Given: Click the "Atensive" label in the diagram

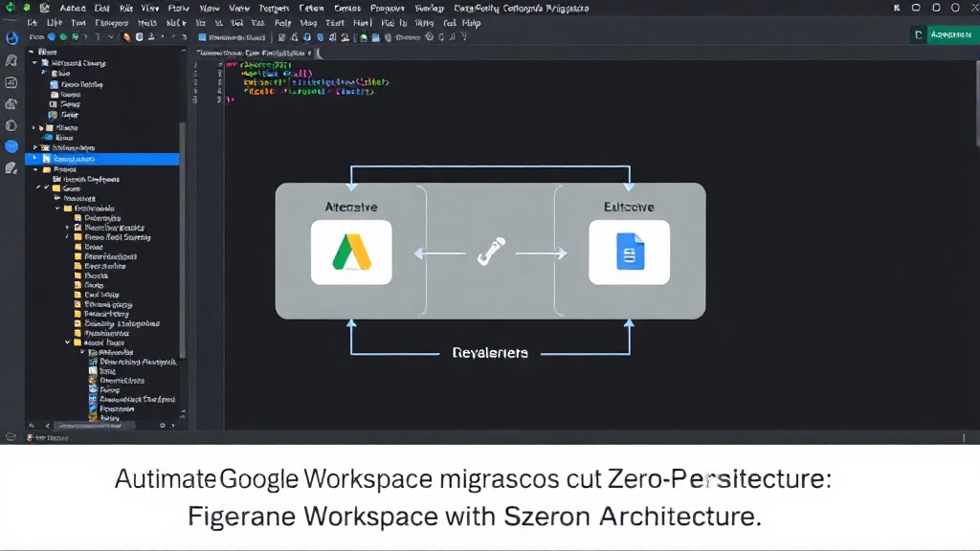Looking at the screenshot, I should [x=351, y=207].
